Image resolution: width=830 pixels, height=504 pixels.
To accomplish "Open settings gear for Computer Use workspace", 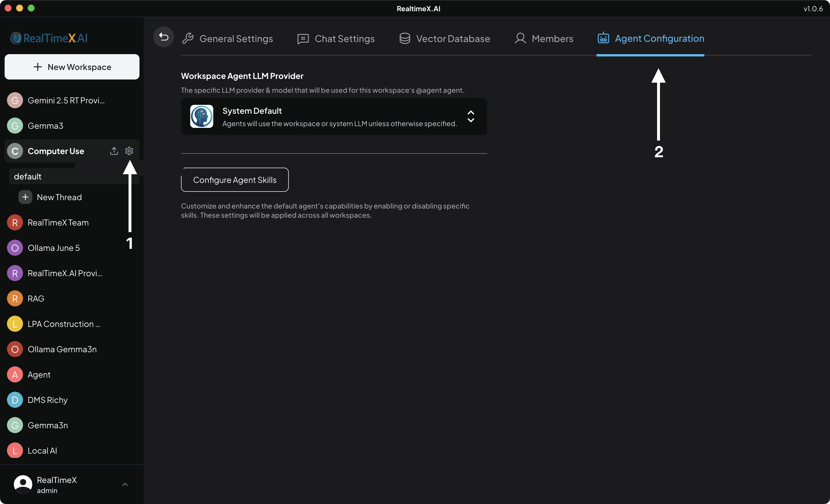I will [129, 151].
